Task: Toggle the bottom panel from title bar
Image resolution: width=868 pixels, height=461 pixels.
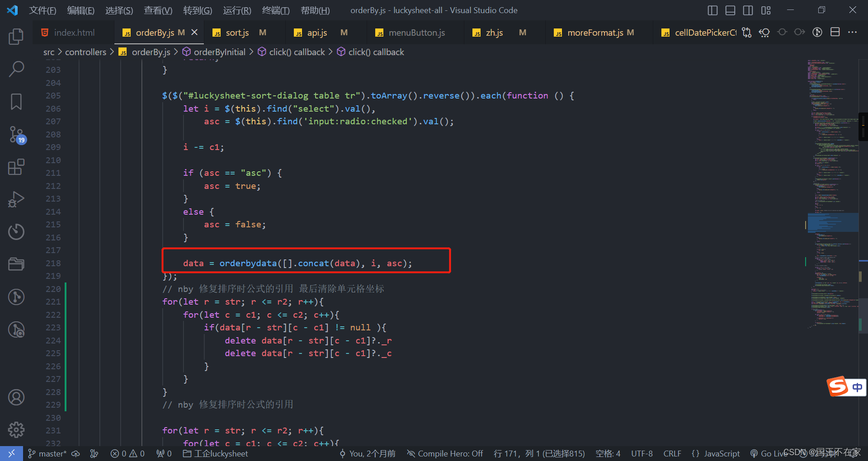Action: click(x=730, y=10)
